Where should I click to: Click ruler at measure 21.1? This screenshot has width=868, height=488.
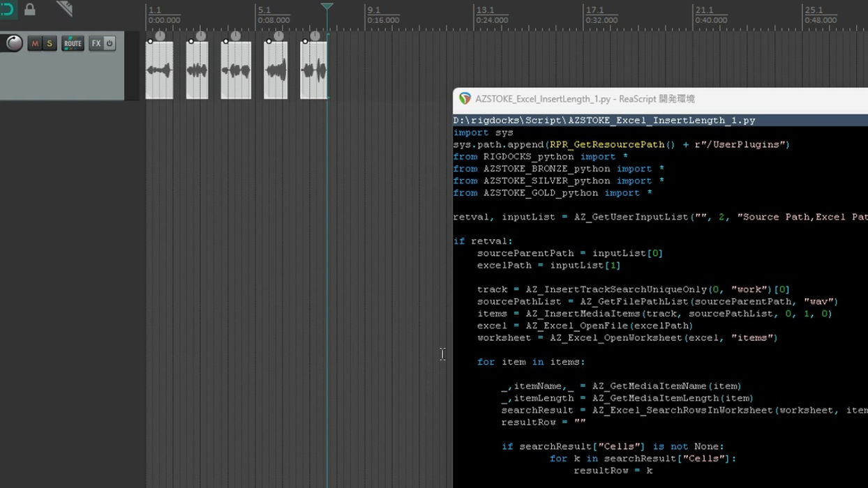(x=705, y=10)
